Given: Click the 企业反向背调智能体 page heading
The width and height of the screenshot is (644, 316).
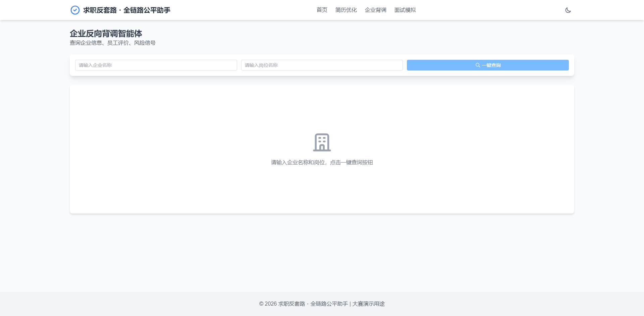Looking at the screenshot, I should 106,34.
